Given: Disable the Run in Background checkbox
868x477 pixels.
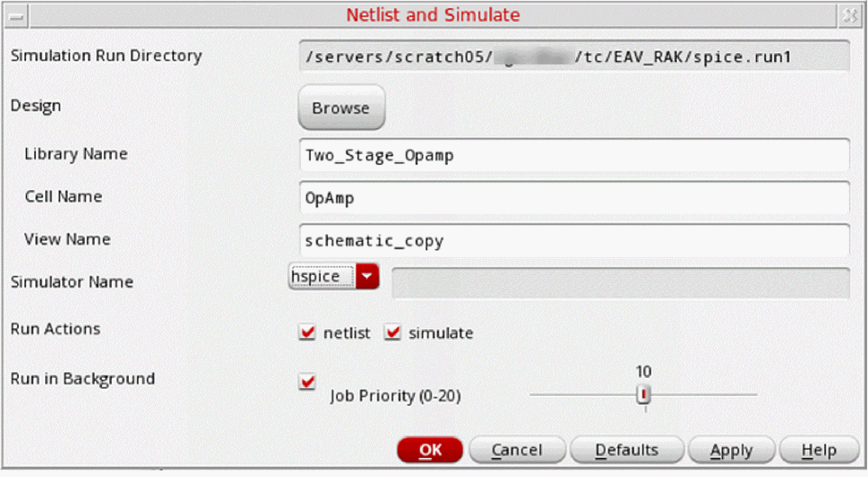Looking at the screenshot, I should pyautogui.click(x=306, y=382).
